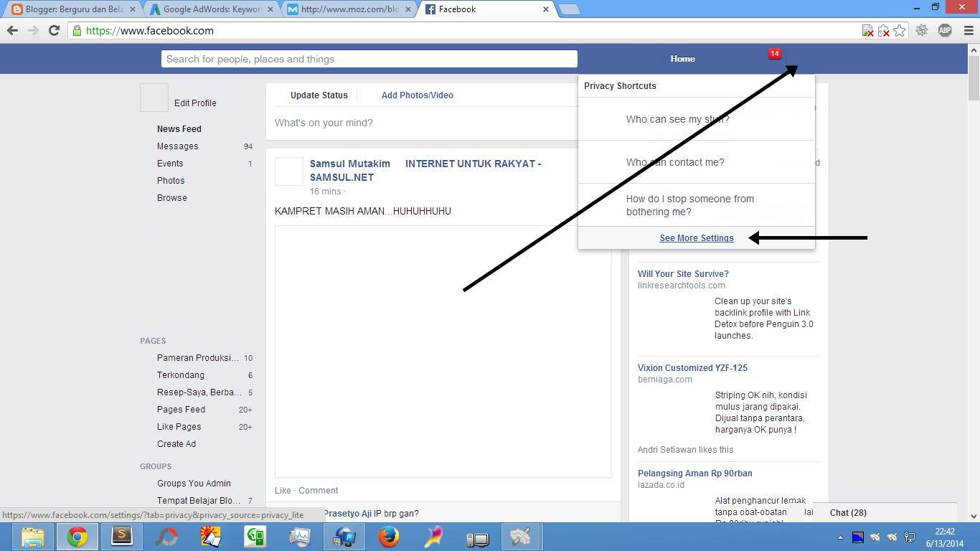Switch to the moz.com tab
This screenshot has width=980, height=551.
[349, 9]
